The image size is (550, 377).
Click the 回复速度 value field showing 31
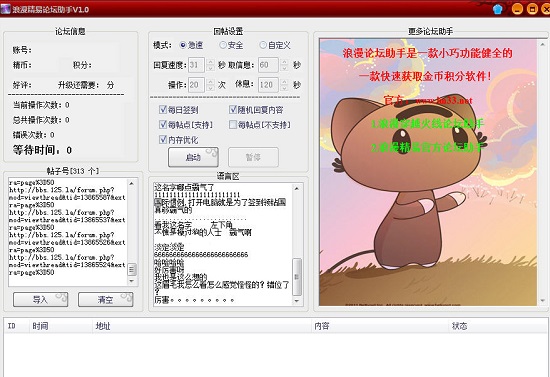(197, 65)
